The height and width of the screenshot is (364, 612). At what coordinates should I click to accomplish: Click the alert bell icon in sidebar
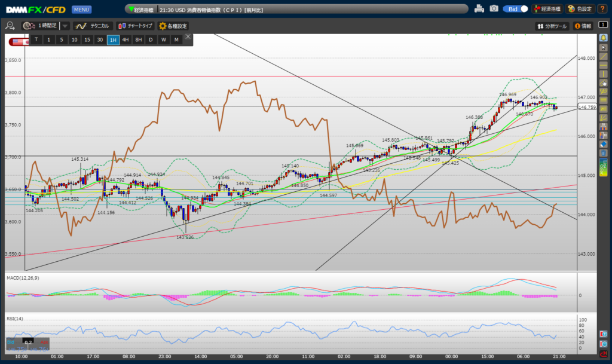pyautogui.click(x=604, y=38)
